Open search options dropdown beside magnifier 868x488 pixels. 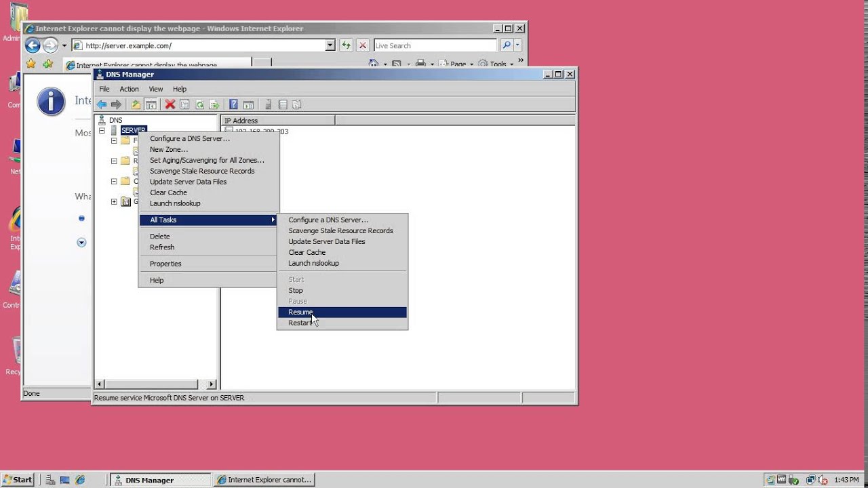click(x=518, y=45)
